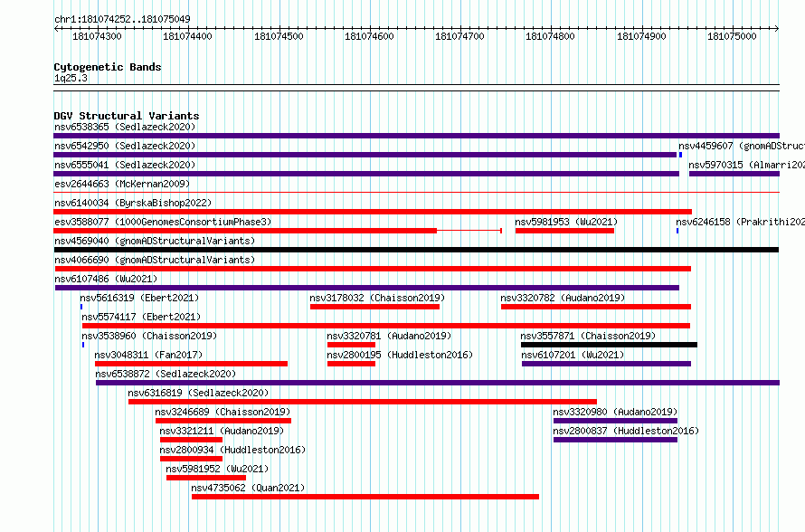This screenshot has height=532, width=805.
Task: Open the nsv6538872 (Sedlazeck2020) label
Action: [166, 374]
